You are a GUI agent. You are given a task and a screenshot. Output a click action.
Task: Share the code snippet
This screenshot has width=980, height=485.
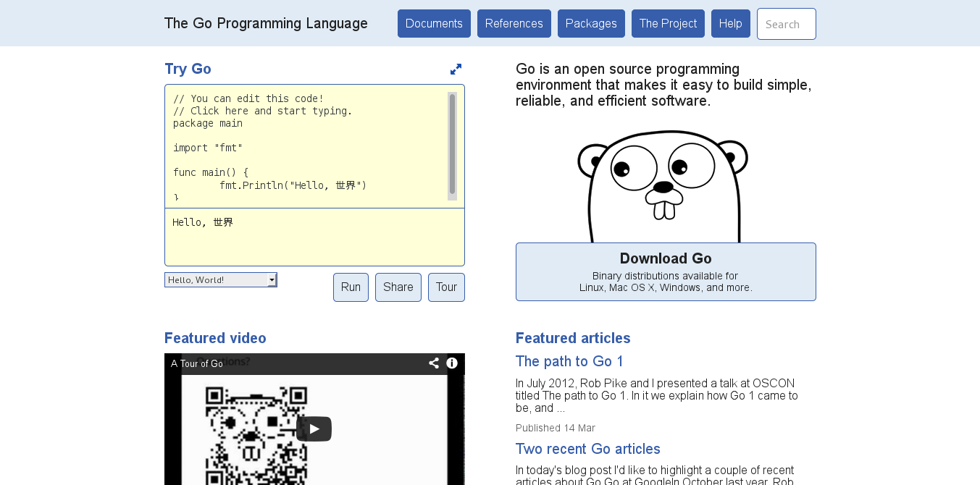[x=398, y=287]
